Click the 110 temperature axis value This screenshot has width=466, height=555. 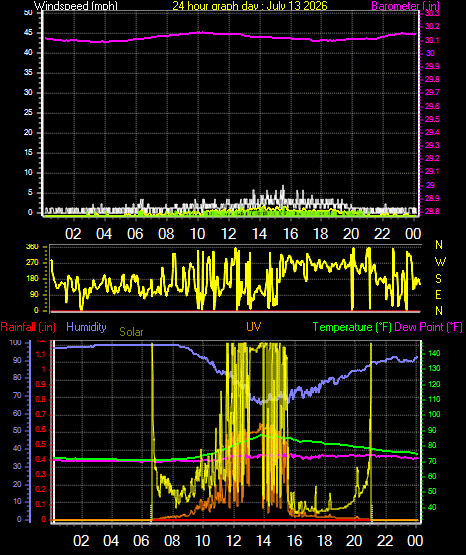tap(434, 399)
